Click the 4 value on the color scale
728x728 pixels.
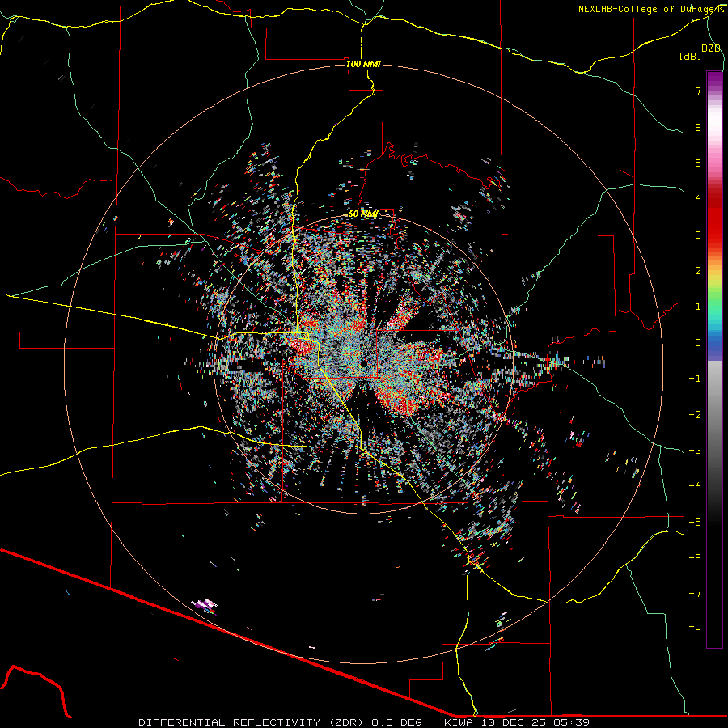click(x=698, y=199)
